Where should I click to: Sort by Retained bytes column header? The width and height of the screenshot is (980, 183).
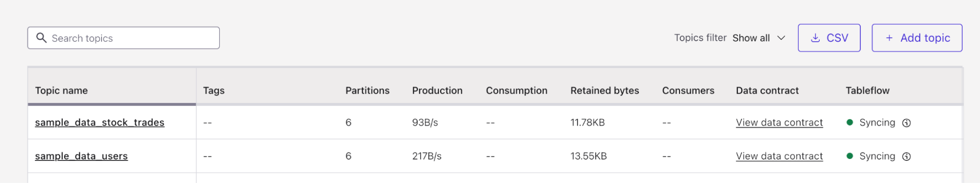point(604,90)
